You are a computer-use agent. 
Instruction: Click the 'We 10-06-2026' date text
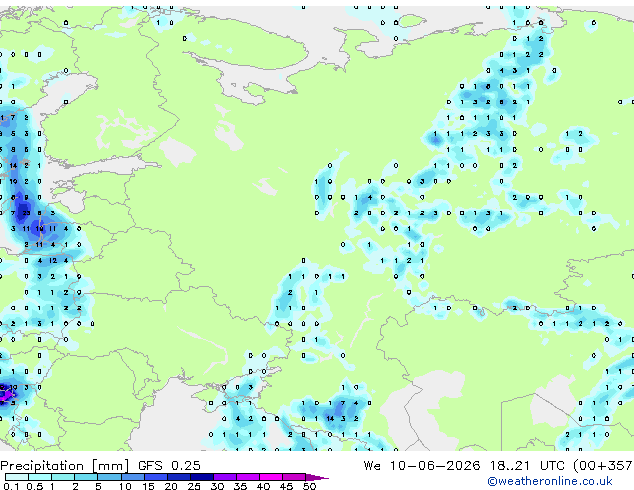pyautogui.click(x=422, y=466)
